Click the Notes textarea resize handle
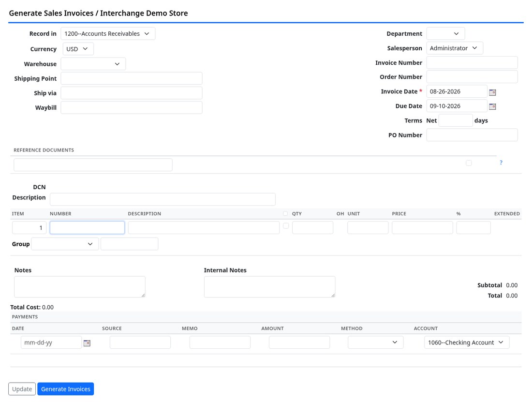 [x=143, y=295]
